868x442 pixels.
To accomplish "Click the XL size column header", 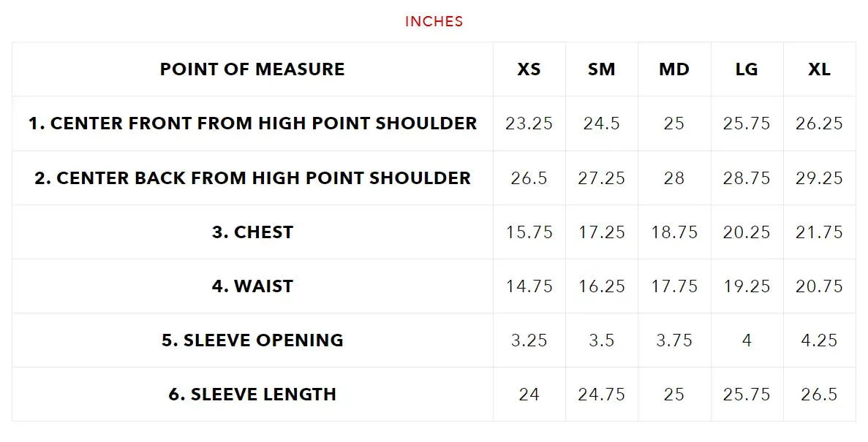I will tap(819, 69).
